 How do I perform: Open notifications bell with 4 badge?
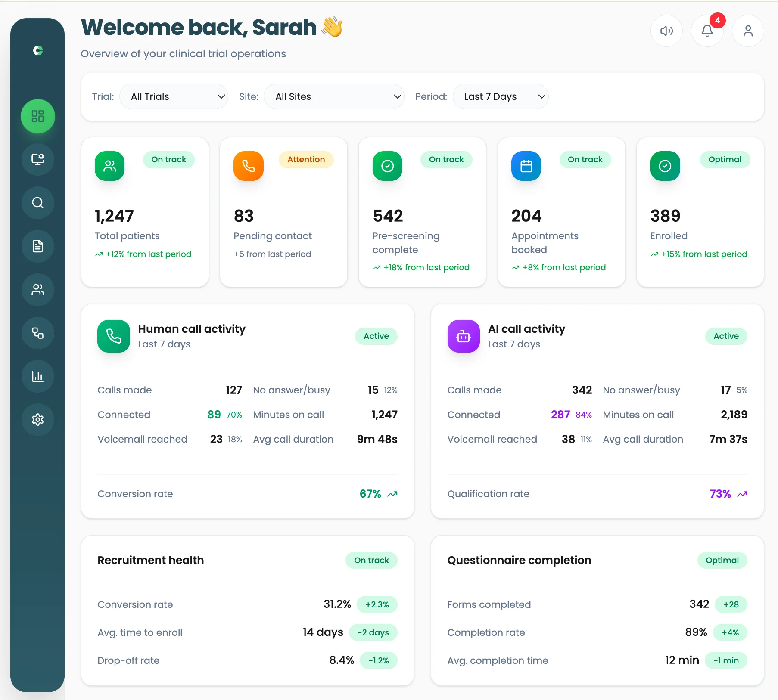tap(707, 31)
